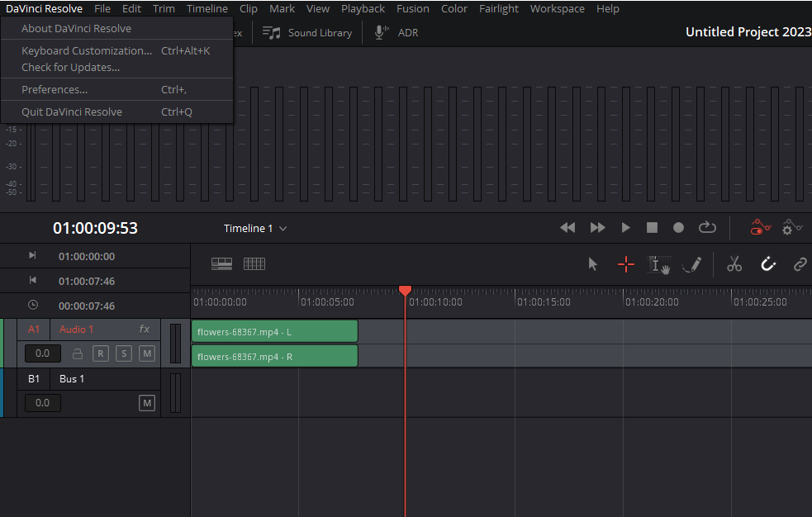Select the pointer selection tool

pos(593,264)
